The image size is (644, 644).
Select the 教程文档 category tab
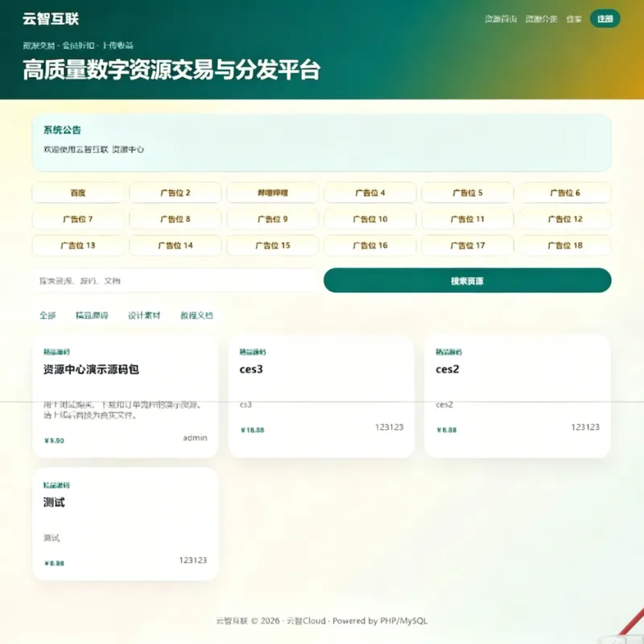[196, 316]
